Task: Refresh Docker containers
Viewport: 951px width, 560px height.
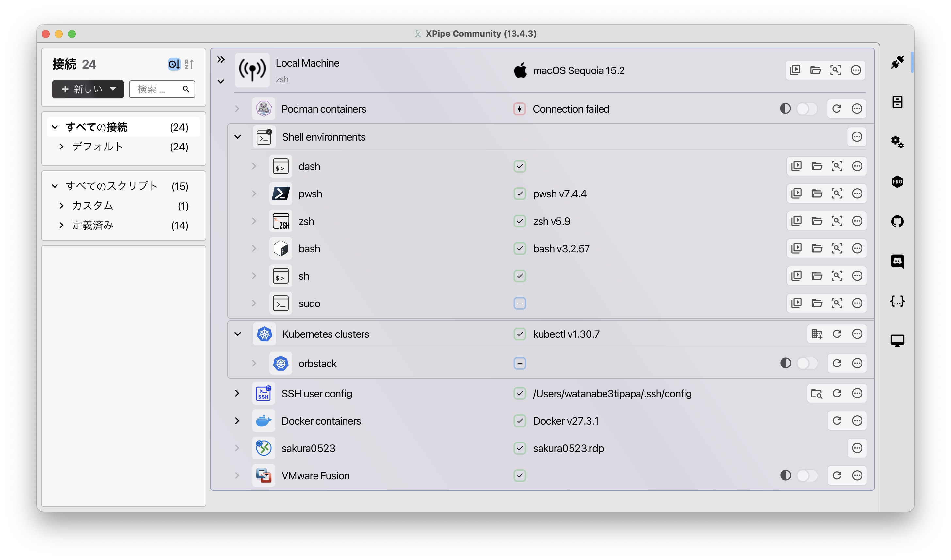Action: coord(837,420)
